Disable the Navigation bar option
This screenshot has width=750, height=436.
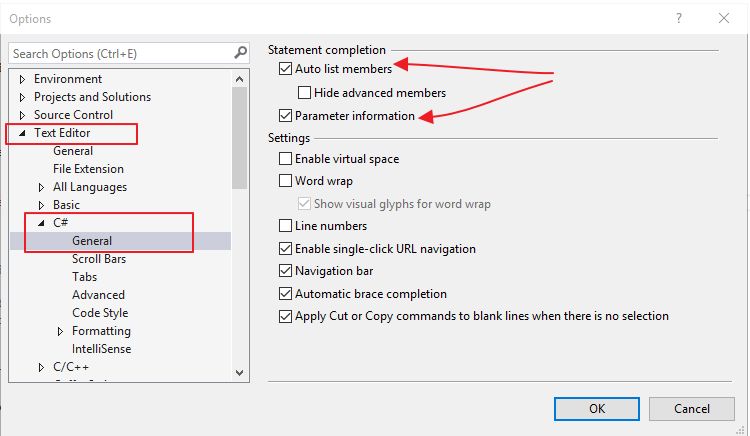coord(286,271)
